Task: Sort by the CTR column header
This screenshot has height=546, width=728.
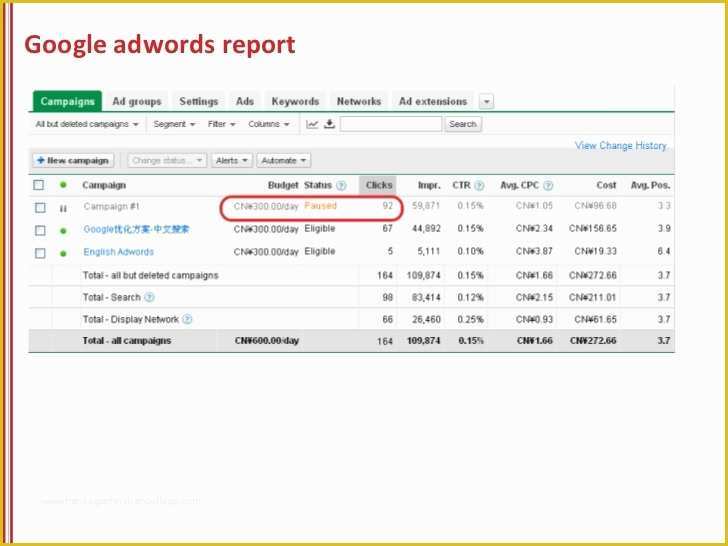Action: pyautogui.click(x=462, y=185)
